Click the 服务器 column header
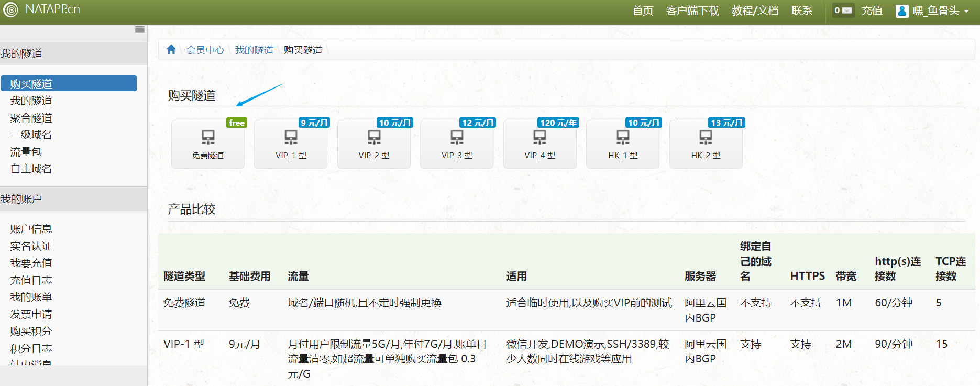Image resolution: width=980 pixels, height=386 pixels. click(700, 276)
